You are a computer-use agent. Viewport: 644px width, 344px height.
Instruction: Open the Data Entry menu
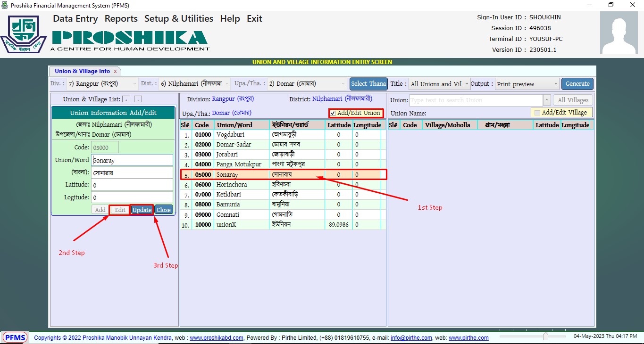[75, 19]
